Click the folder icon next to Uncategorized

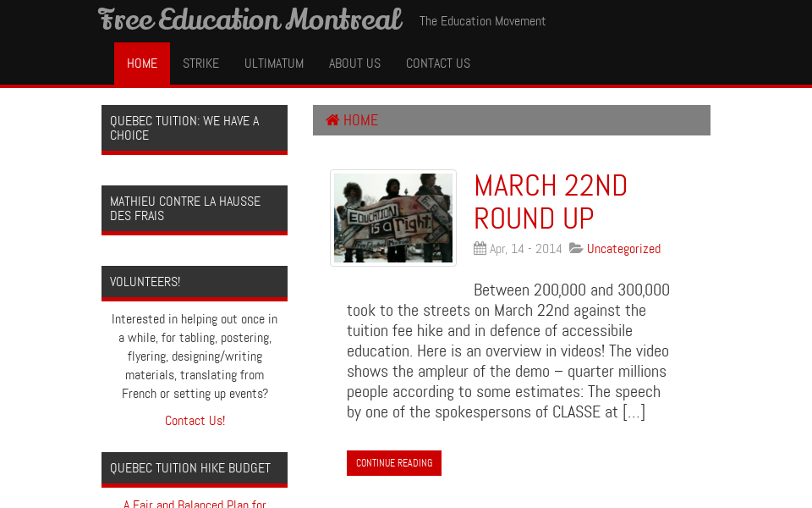pyautogui.click(x=577, y=248)
